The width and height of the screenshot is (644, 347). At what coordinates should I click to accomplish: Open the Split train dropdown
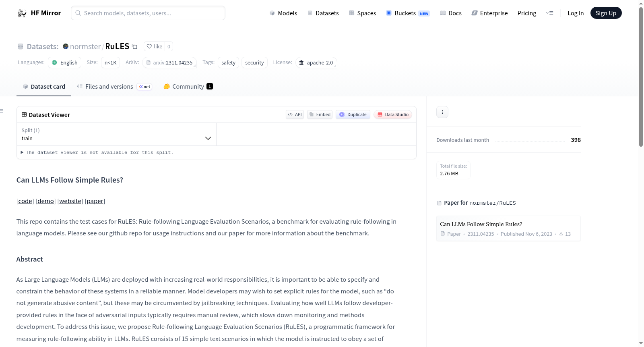click(x=116, y=134)
